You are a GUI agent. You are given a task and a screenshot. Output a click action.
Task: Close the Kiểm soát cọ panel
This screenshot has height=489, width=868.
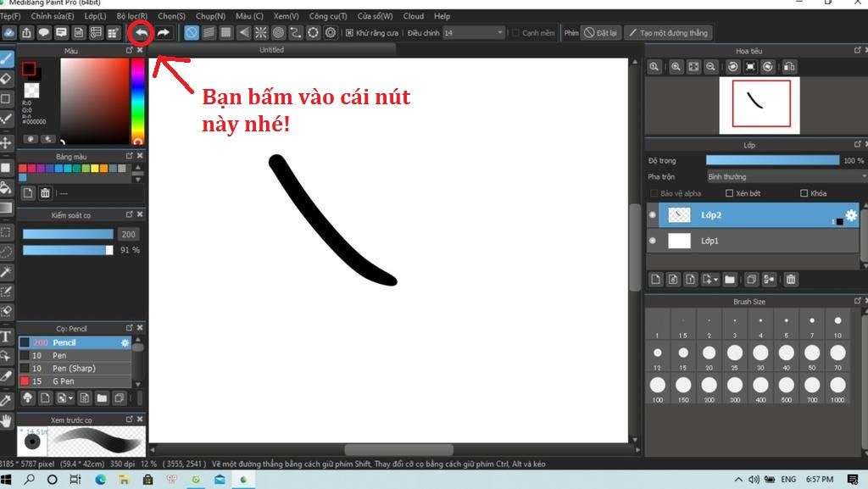point(140,214)
